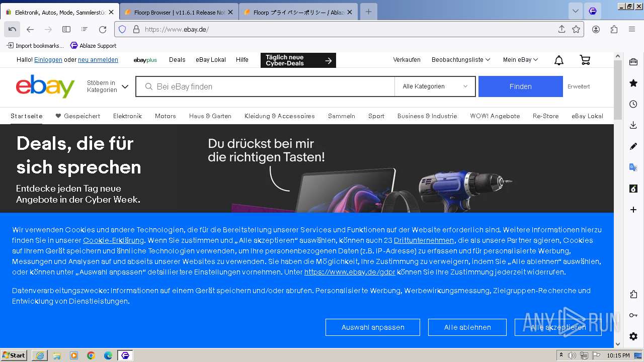Open the Gespeichert saved items

tap(77, 116)
